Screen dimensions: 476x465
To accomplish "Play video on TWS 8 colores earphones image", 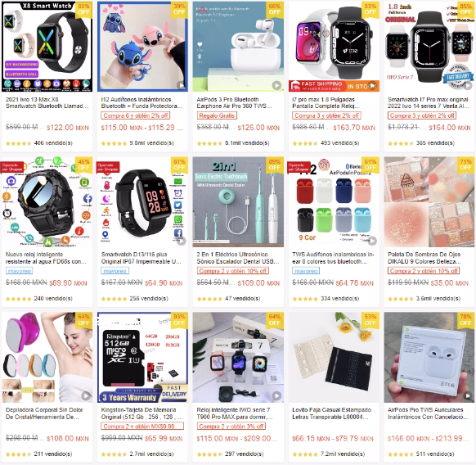I will [372, 241].
